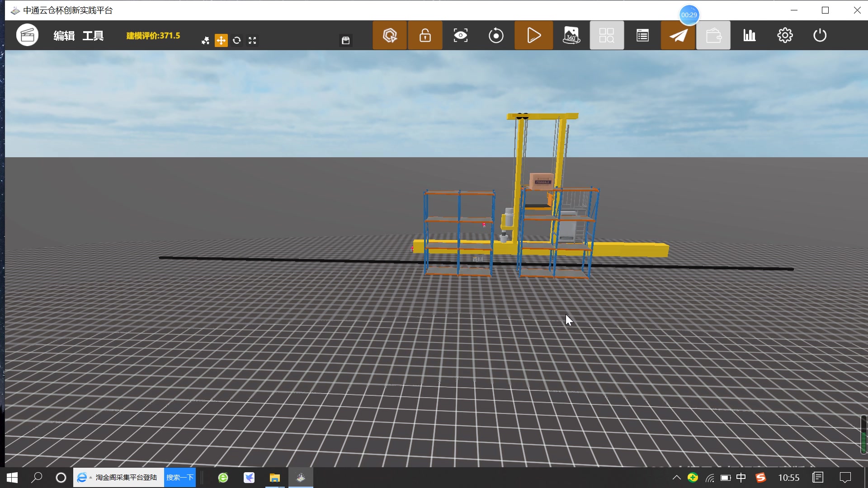This screenshot has width=868, height=488.
Task: Open the 工具 menu
Action: (93, 36)
